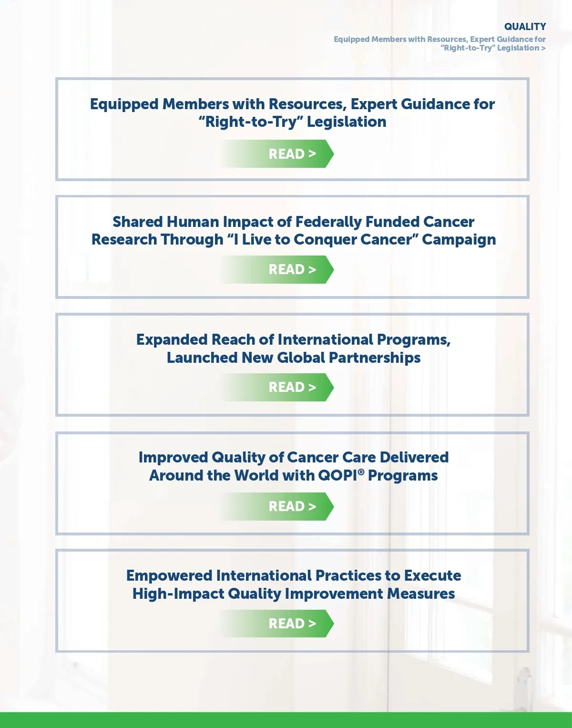This screenshot has width=572, height=728.
Task: Click the > chevron on the Conquer Cancer READ button
Action: click(312, 270)
